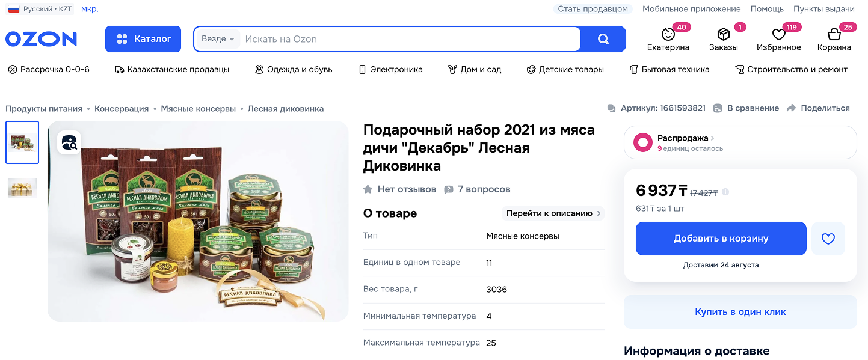
Task: Open the 7 вопросов questions link
Action: [x=477, y=189]
